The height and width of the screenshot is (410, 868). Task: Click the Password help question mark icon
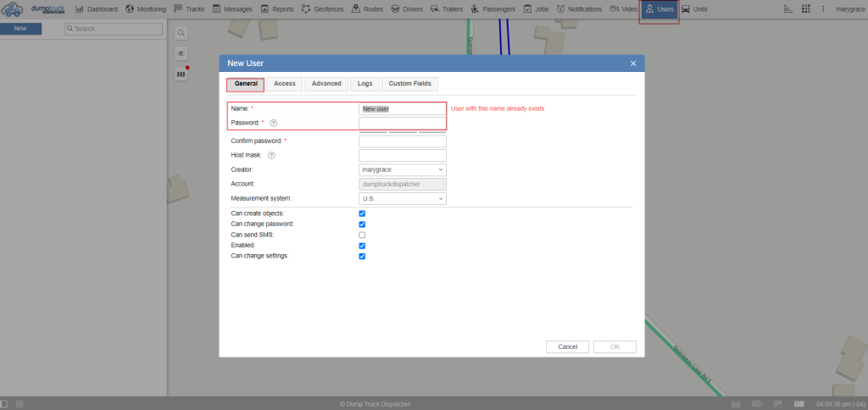click(273, 123)
